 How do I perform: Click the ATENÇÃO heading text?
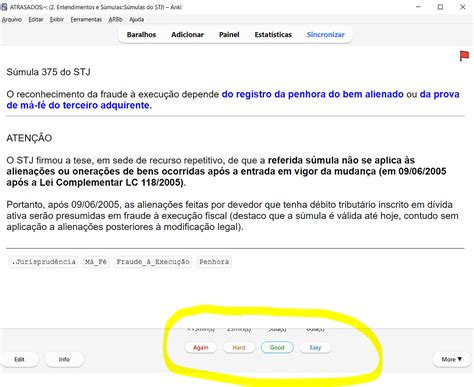[29, 138]
